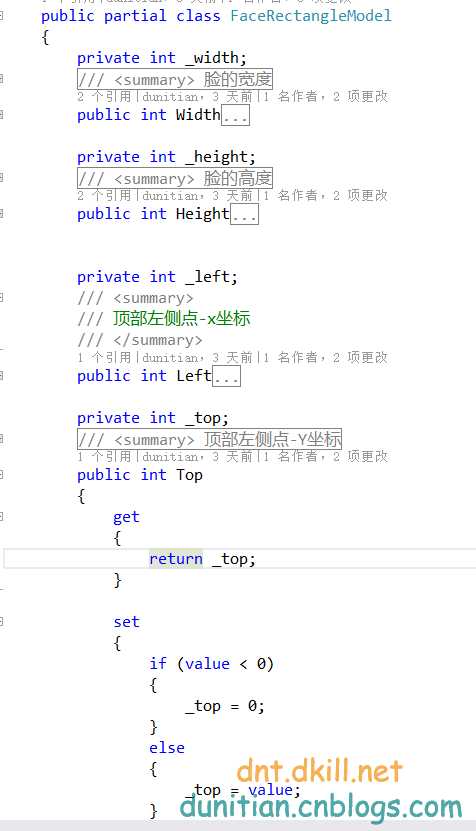Click the Height property name
This screenshot has width=476, height=831.
(202, 214)
